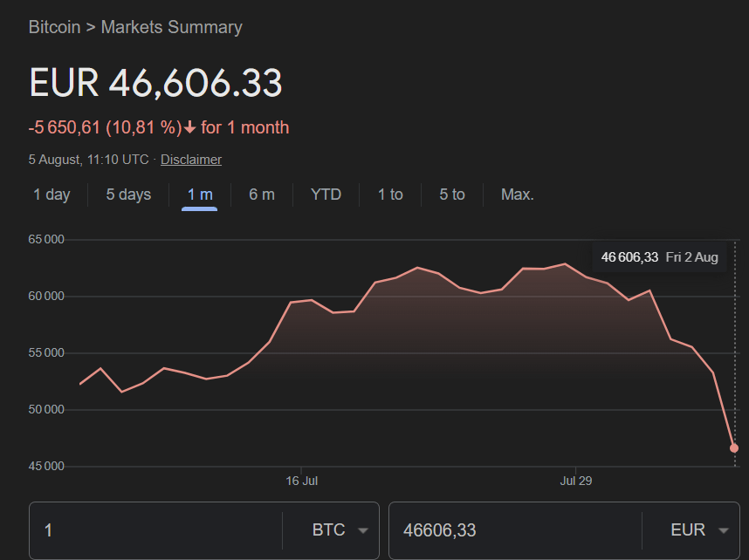Open the Markets Summary breadcrumb
The width and height of the screenshot is (749, 560).
172,27
